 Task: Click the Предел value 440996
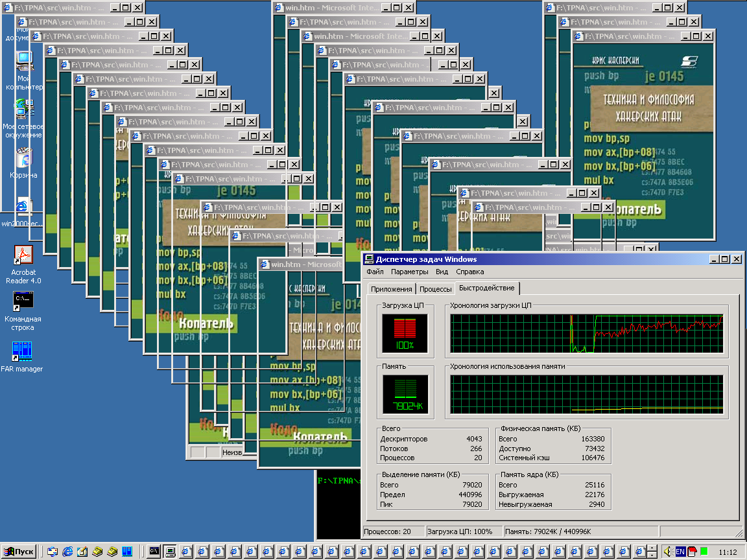pos(470,495)
